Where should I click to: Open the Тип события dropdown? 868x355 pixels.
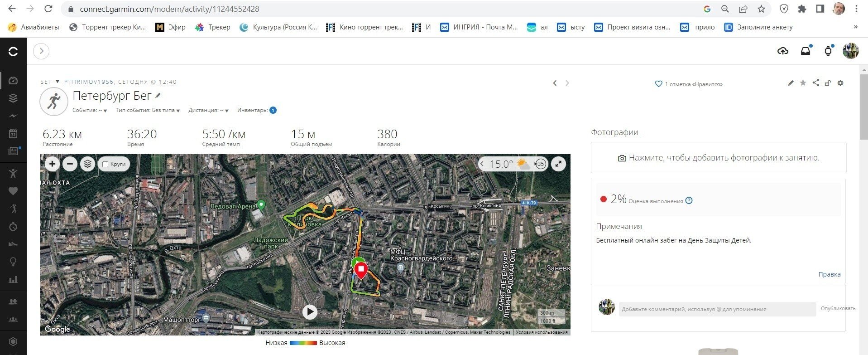pyautogui.click(x=148, y=110)
